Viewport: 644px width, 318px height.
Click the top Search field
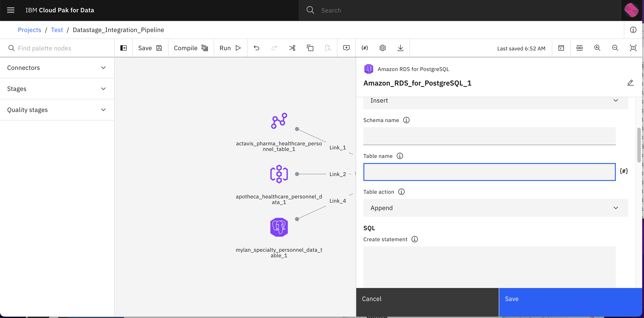(459, 10)
